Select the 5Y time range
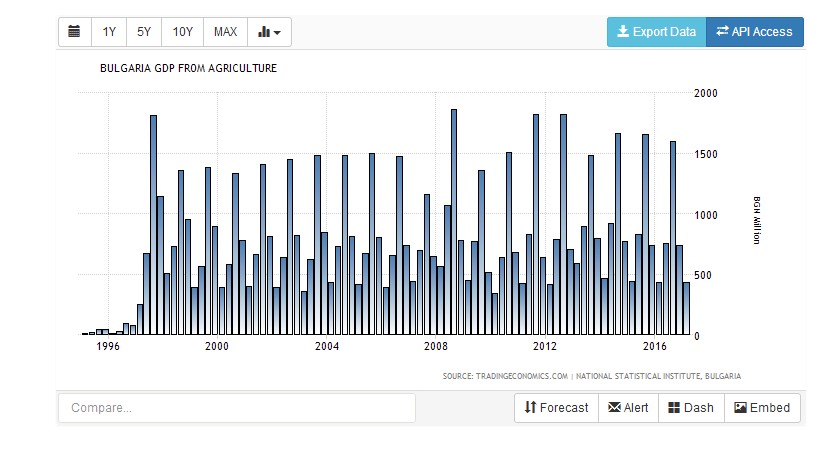Image resolution: width=830 pixels, height=463 pixels. [x=144, y=32]
